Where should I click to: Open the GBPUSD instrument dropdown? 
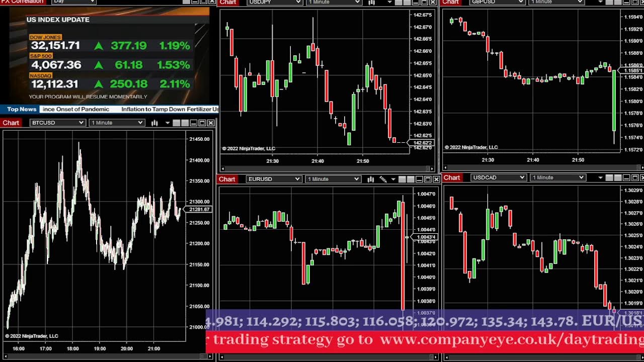click(x=497, y=2)
